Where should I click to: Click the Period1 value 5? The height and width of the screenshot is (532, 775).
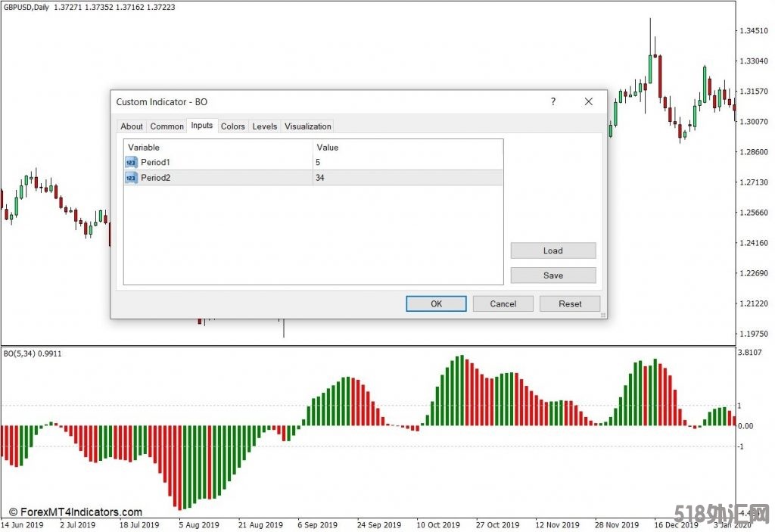[318, 162]
